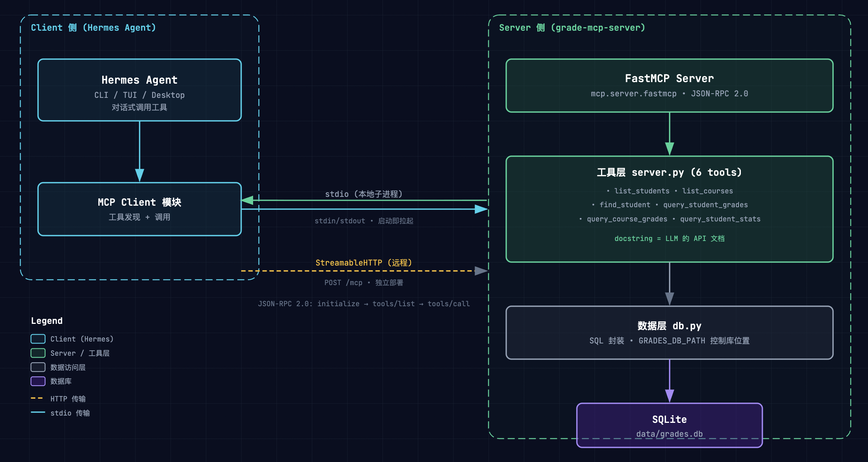Click the 'stdio 传输' legend label
868x462 pixels.
(x=70, y=413)
